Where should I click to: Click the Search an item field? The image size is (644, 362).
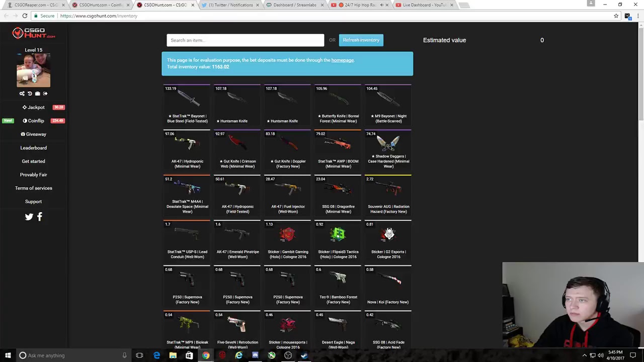246,40
